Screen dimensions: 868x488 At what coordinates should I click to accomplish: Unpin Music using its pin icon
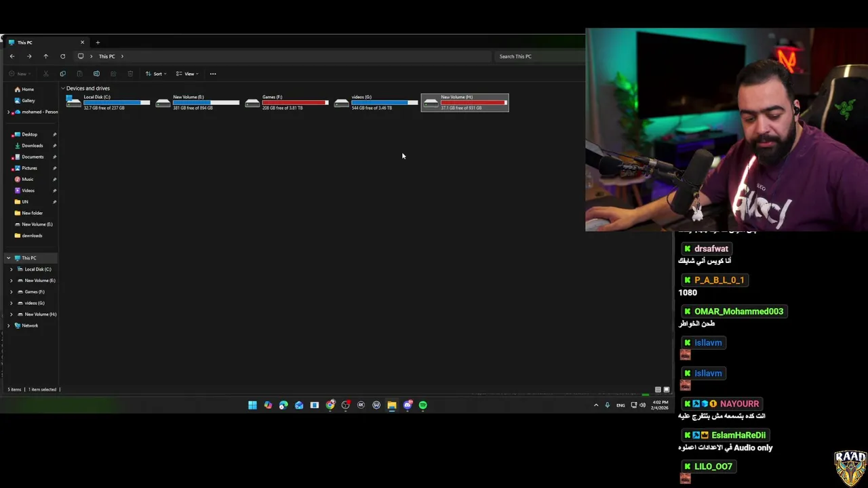54,179
